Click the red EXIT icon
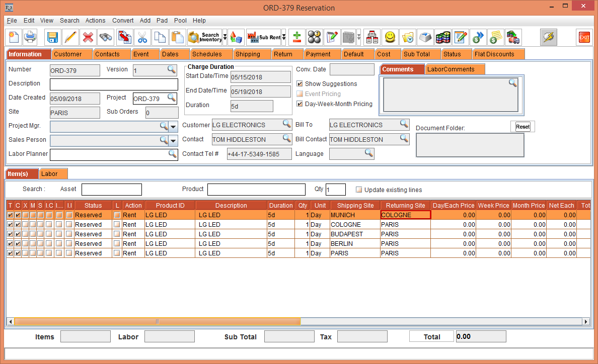The height and width of the screenshot is (364, 598). tap(584, 37)
